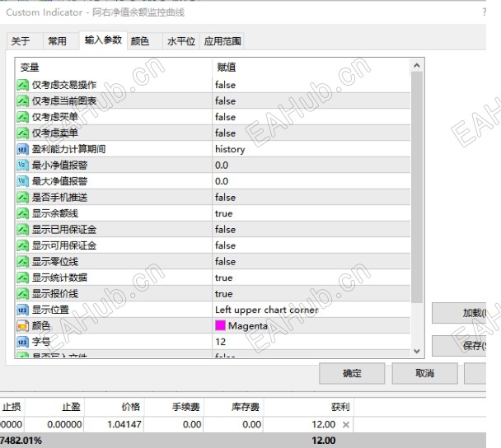501x448 pixels.
Task: Switch to the 常用 tab
Action: pyautogui.click(x=61, y=41)
